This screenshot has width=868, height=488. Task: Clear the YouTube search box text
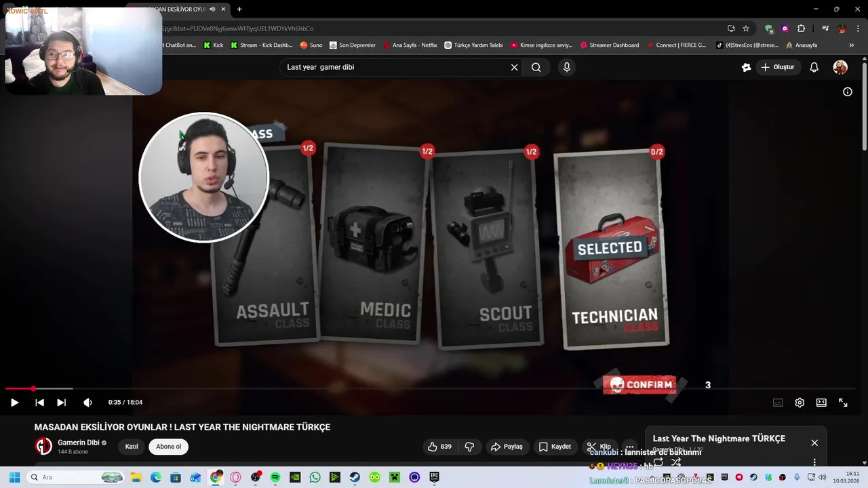click(x=514, y=67)
